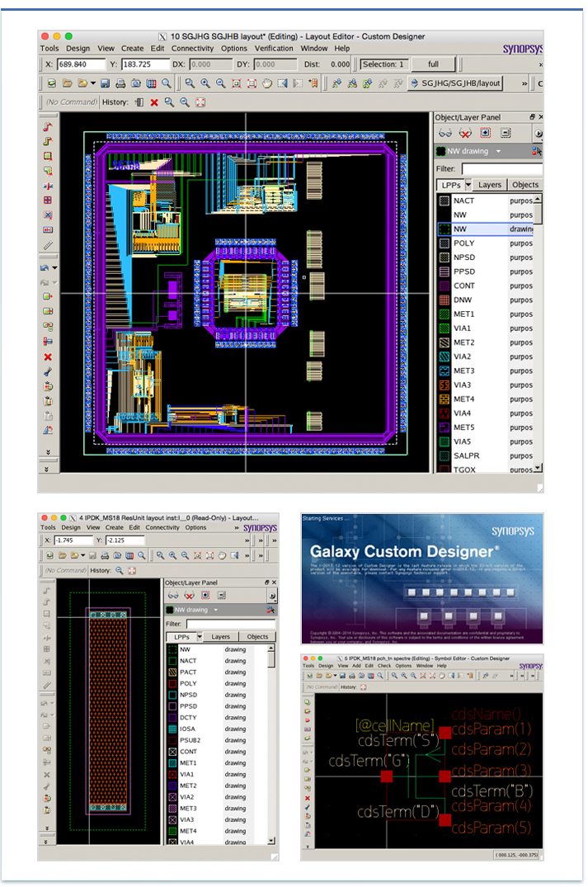588x887 pixels.
Task: Toggle the VIA1 checkbox in the ResUnit layer list
Action: tap(173, 775)
